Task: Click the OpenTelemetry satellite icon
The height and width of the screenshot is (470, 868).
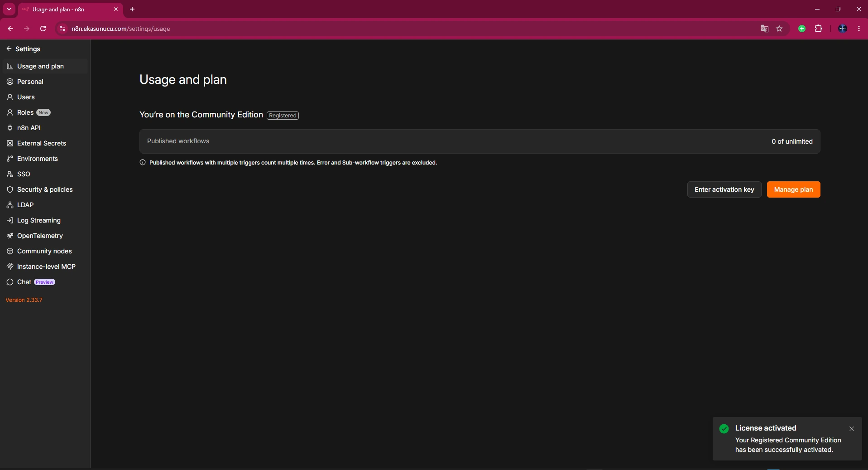Action: coord(10,236)
